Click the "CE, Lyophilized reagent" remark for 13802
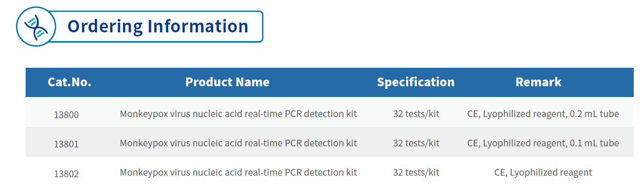 [543, 173]
